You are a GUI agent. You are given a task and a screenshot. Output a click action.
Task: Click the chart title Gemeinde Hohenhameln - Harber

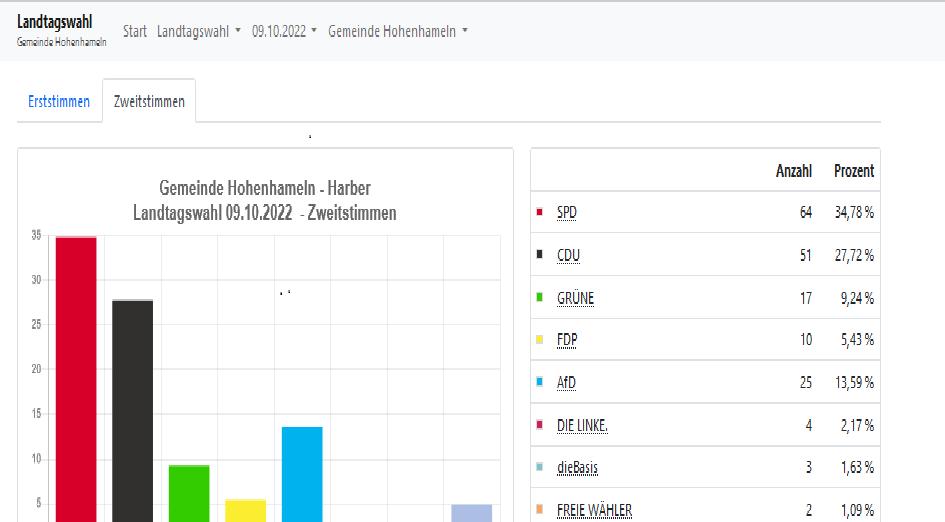265,188
